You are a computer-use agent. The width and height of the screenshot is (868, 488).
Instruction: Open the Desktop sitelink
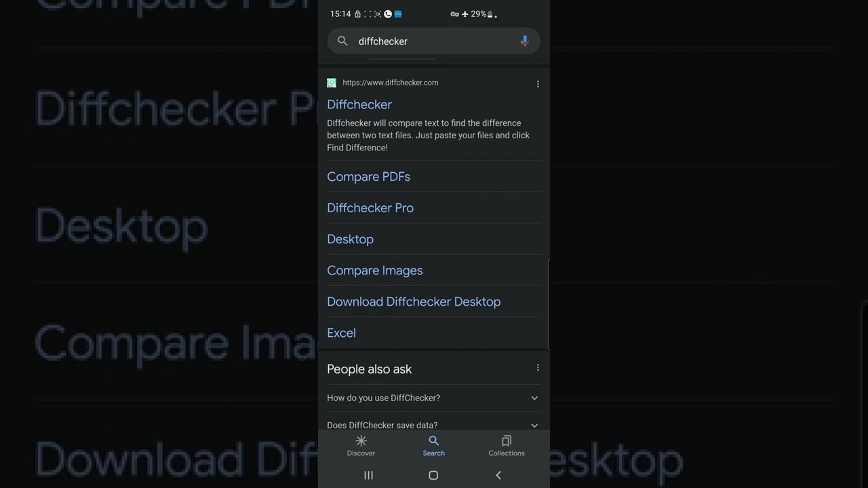pos(350,239)
